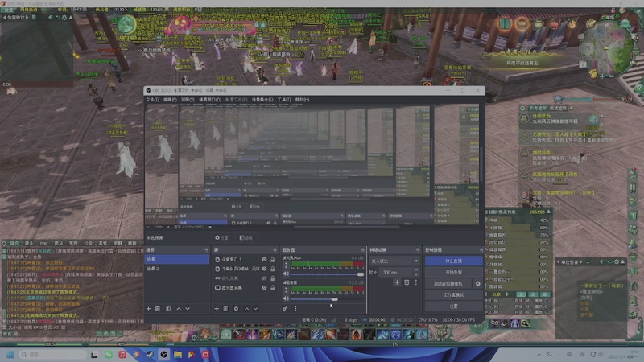Open desktop audio channel options dots
The height and width of the screenshot is (362, 644).
click(x=287, y=290)
